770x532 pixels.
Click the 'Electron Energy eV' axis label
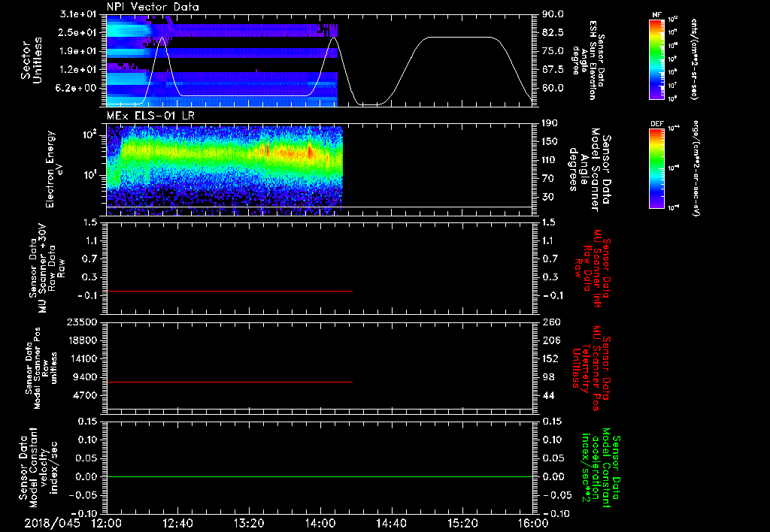point(54,169)
